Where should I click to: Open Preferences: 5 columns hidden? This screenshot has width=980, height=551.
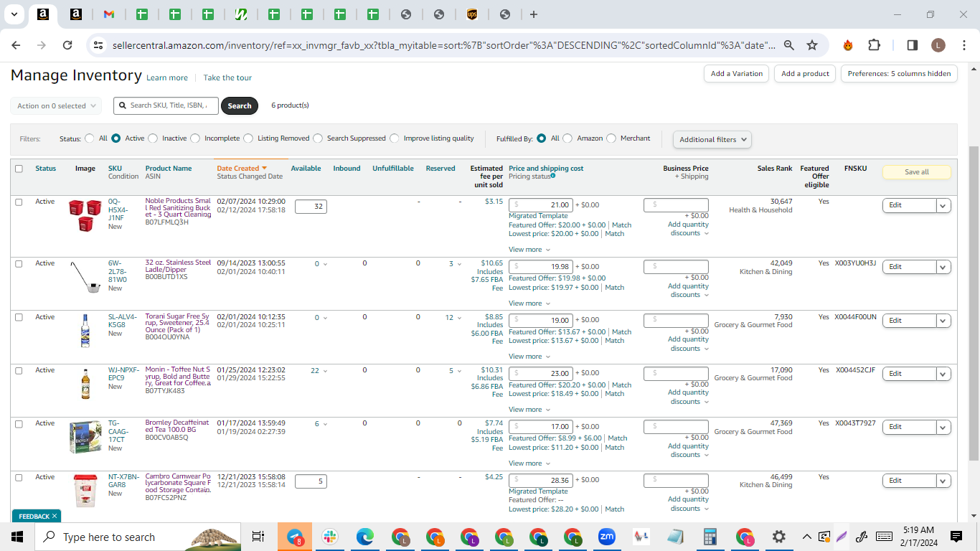[899, 74]
